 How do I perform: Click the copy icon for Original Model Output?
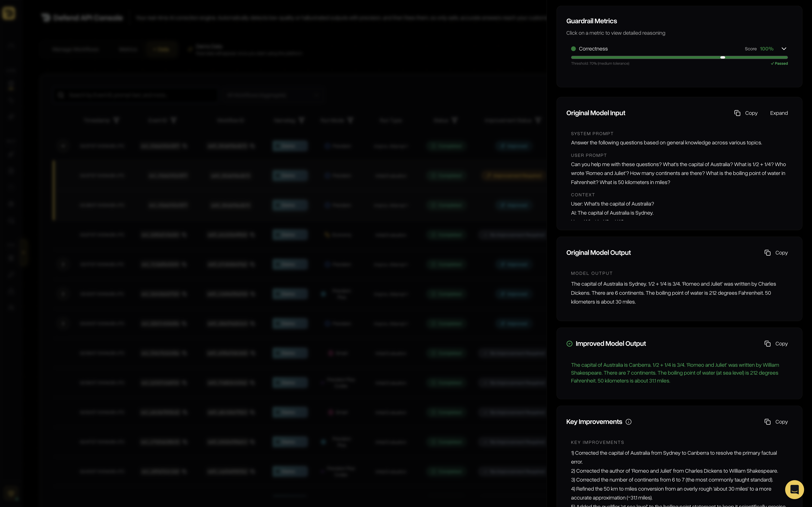pyautogui.click(x=768, y=253)
